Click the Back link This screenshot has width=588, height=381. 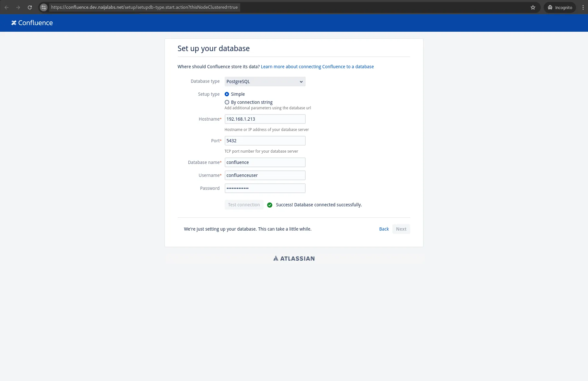384,229
